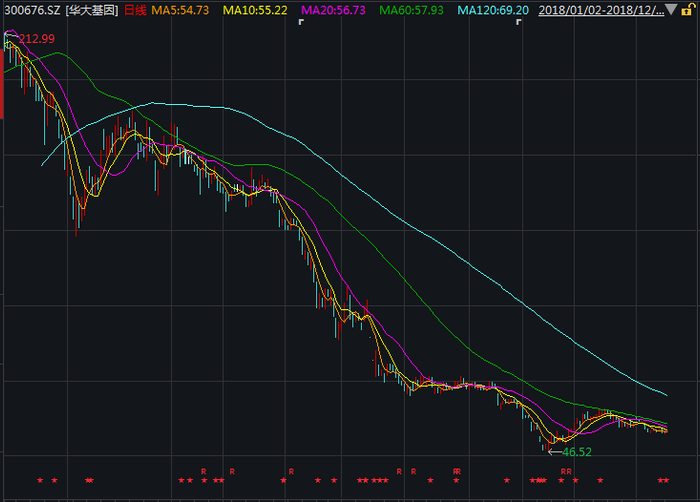Image resolution: width=700 pixels, height=502 pixels.
Task: Click the second red star from left
Action: [x=54, y=481]
